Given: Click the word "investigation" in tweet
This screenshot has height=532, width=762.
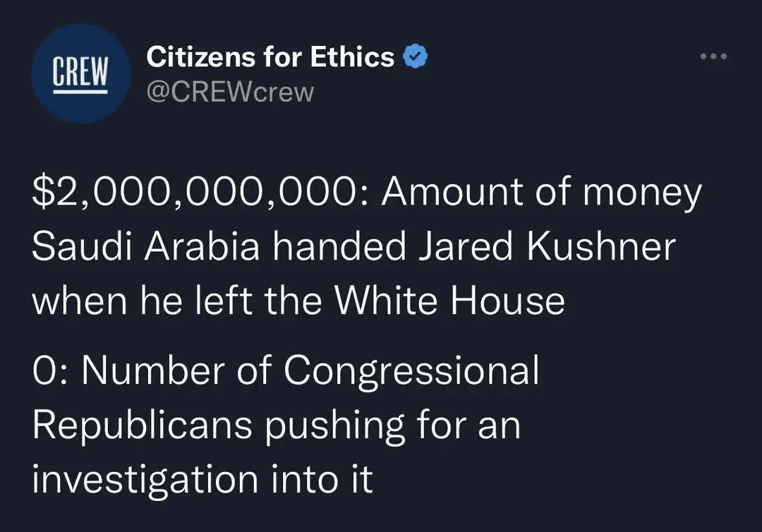Looking at the screenshot, I should point(146,478).
